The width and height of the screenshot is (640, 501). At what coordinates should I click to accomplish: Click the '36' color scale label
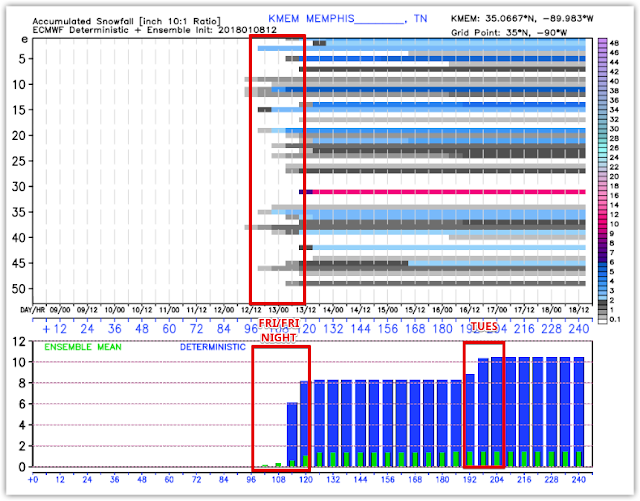pyautogui.click(x=614, y=100)
